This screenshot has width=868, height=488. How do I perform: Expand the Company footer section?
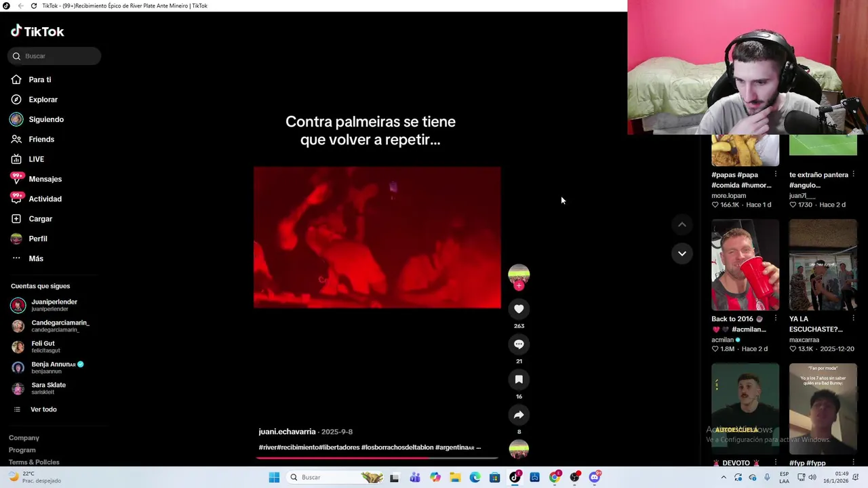coord(24,438)
